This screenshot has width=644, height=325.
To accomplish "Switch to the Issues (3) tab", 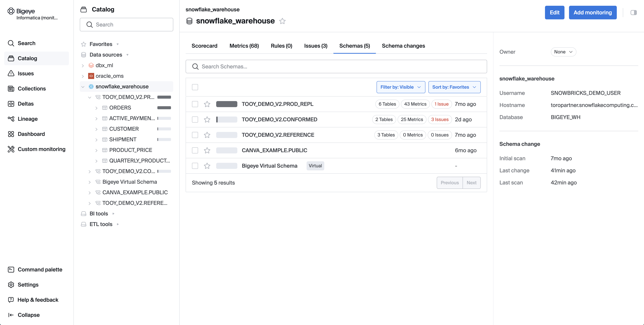I will 315,46.
